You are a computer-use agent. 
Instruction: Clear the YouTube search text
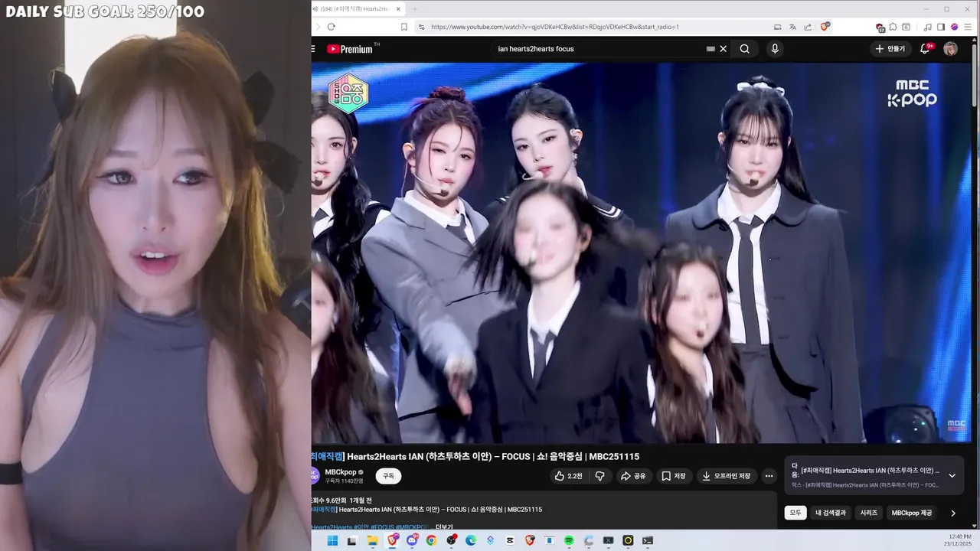[x=723, y=49]
